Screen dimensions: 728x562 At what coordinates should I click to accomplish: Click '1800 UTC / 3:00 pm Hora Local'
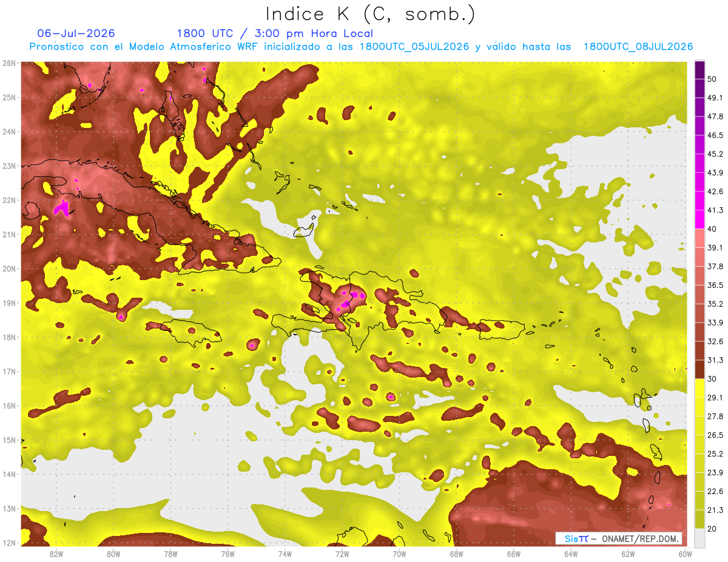pyautogui.click(x=275, y=33)
